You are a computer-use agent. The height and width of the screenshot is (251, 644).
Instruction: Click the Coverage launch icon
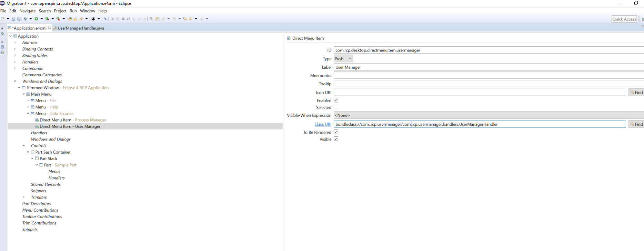click(x=47, y=19)
